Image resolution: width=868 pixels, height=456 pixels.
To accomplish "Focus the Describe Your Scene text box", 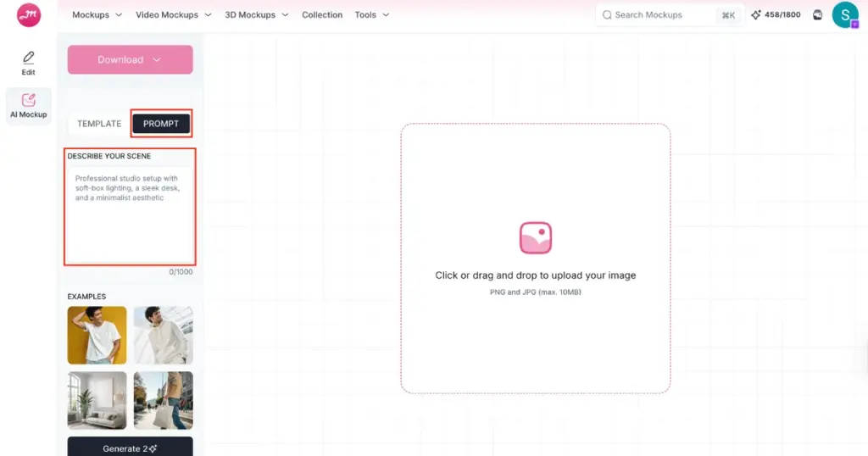I will (130, 214).
